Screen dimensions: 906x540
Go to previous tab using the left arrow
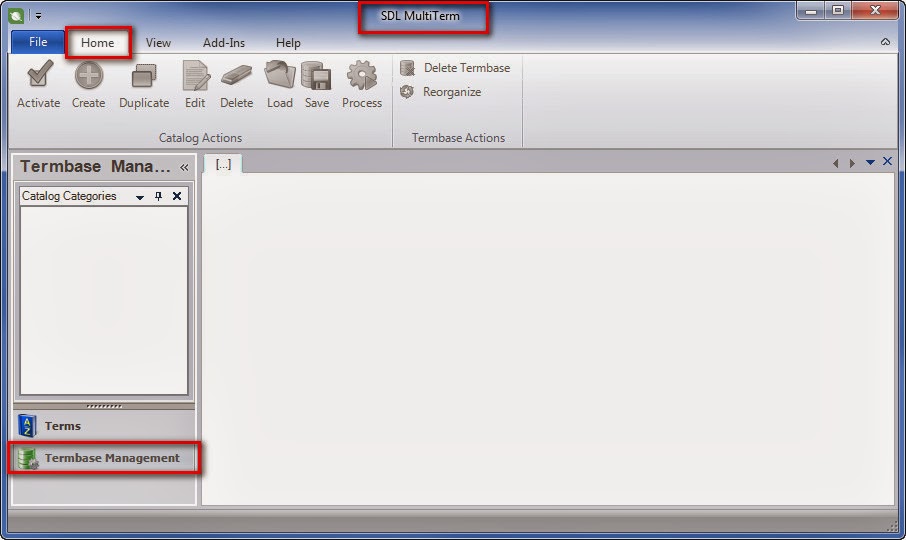(x=836, y=163)
